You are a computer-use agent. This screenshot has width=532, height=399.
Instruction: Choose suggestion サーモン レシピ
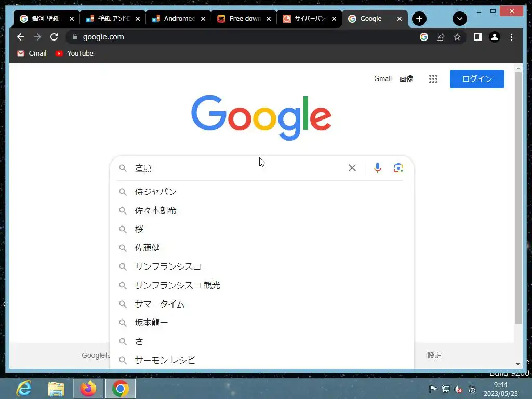[262, 360]
